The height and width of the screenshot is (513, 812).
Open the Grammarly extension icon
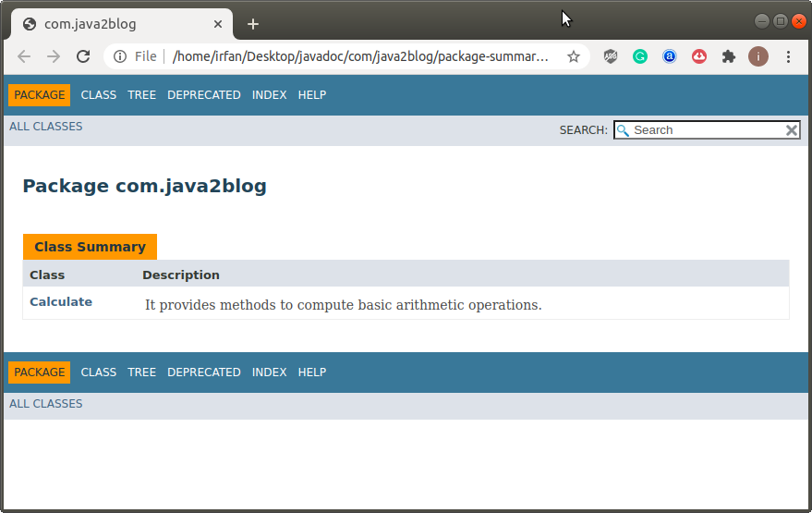tap(640, 56)
